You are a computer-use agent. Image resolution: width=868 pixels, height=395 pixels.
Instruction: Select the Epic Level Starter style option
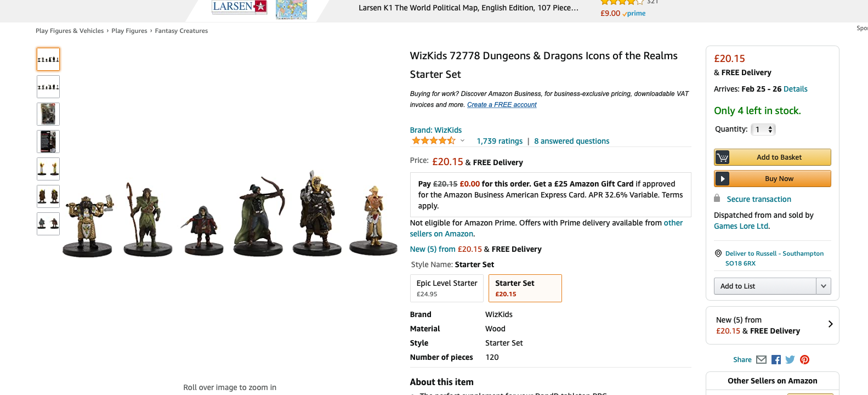tap(447, 288)
